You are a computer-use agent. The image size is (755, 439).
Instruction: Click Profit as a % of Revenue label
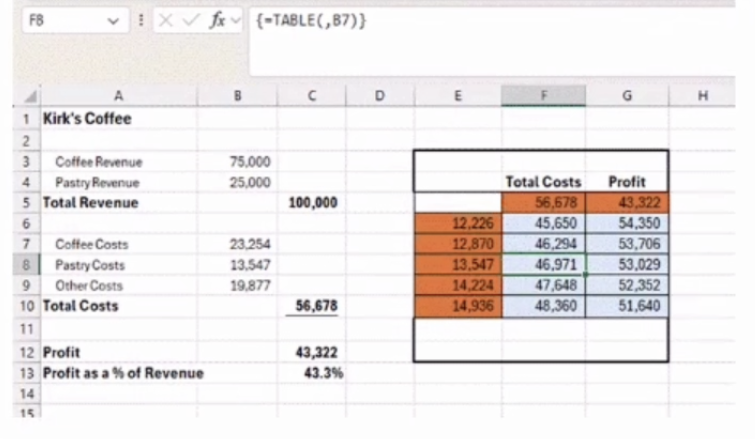coord(123,373)
